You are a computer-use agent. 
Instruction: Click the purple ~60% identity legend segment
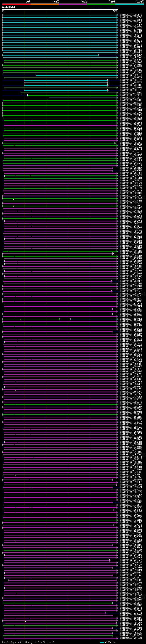coord(73,4)
